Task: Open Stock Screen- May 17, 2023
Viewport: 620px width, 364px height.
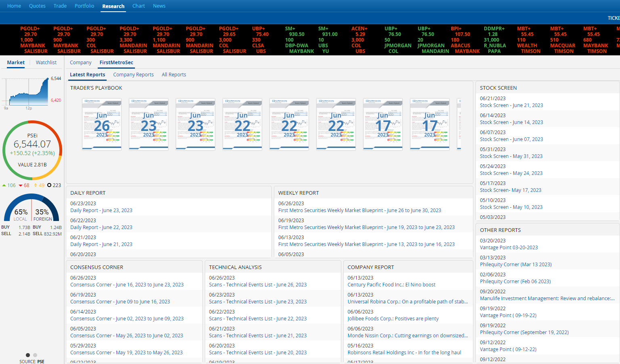Action: [511, 190]
